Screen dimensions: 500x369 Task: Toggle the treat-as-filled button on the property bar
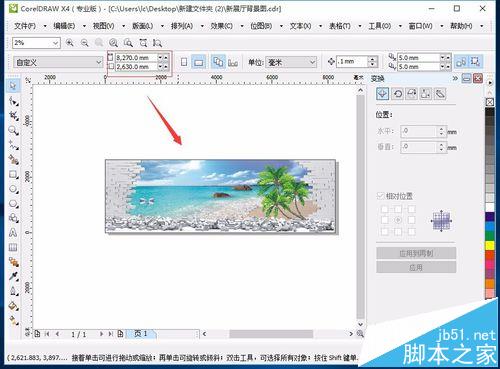tap(475, 62)
